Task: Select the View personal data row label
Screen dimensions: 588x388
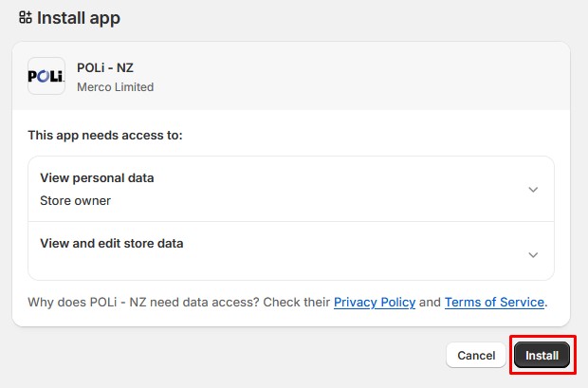Action: (x=97, y=178)
